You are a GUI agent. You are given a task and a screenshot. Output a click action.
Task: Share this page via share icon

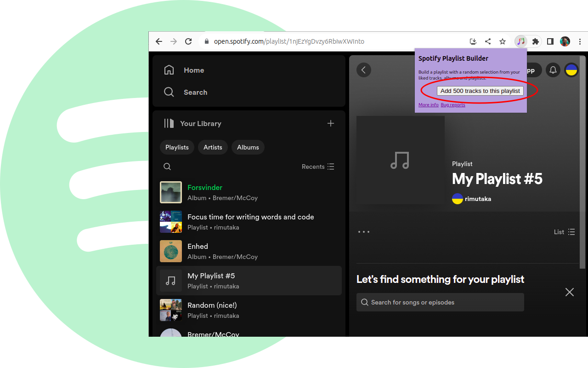[488, 41]
